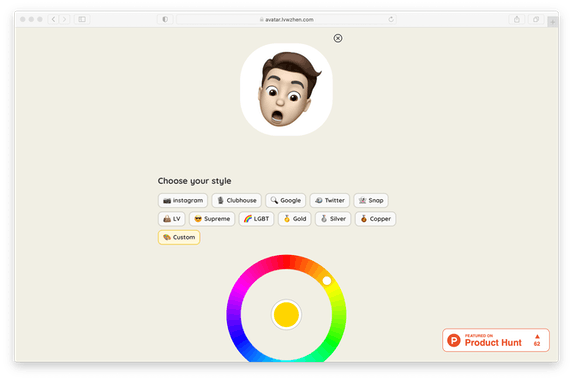The image size is (573, 380).
Task: Pick the Gold style
Action: (x=295, y=218)
